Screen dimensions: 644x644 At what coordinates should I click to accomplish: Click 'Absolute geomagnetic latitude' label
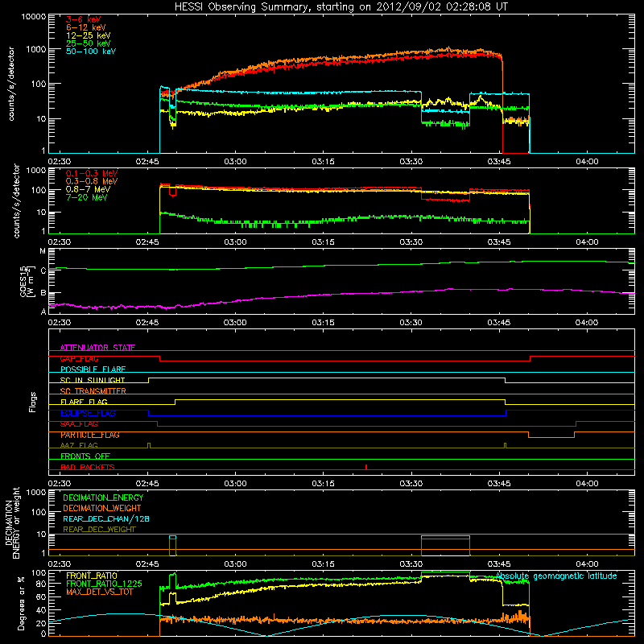click(556, 576)
